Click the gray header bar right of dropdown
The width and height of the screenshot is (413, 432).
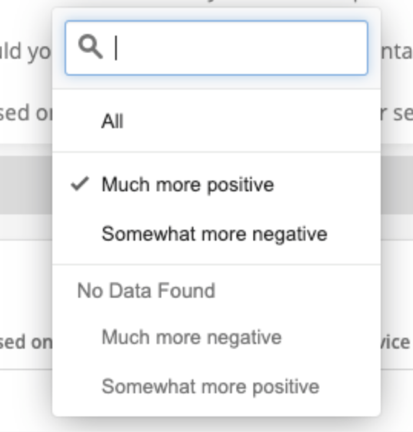[397, 185]
